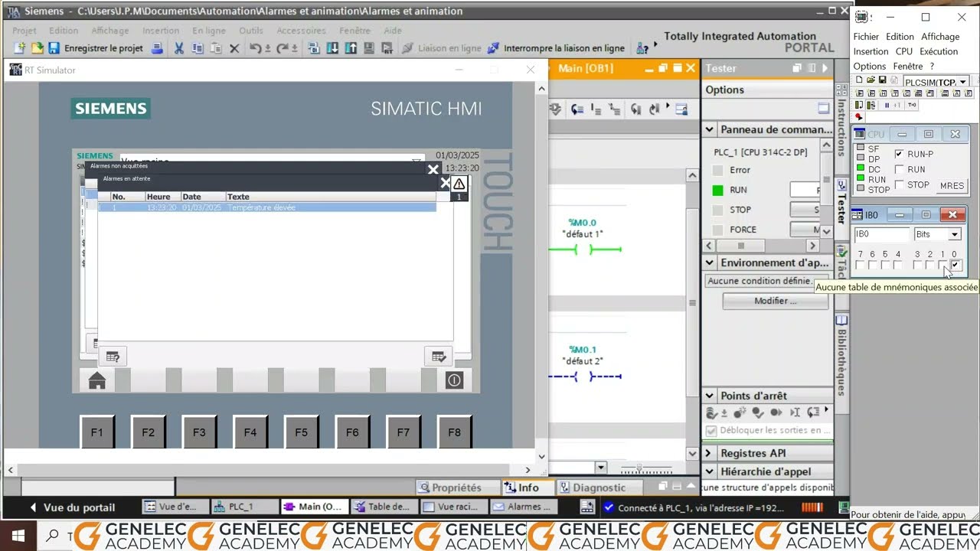The height and width of the screenshot is (551, 980).
Task: Check the RUN checkbox in PLCSIM CPU
Action: (899, 169)
